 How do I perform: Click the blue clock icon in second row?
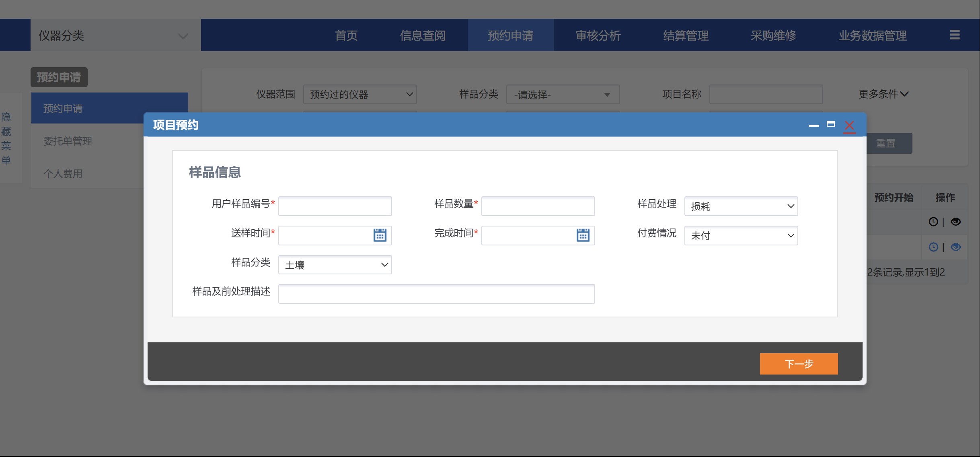[933, 247]
